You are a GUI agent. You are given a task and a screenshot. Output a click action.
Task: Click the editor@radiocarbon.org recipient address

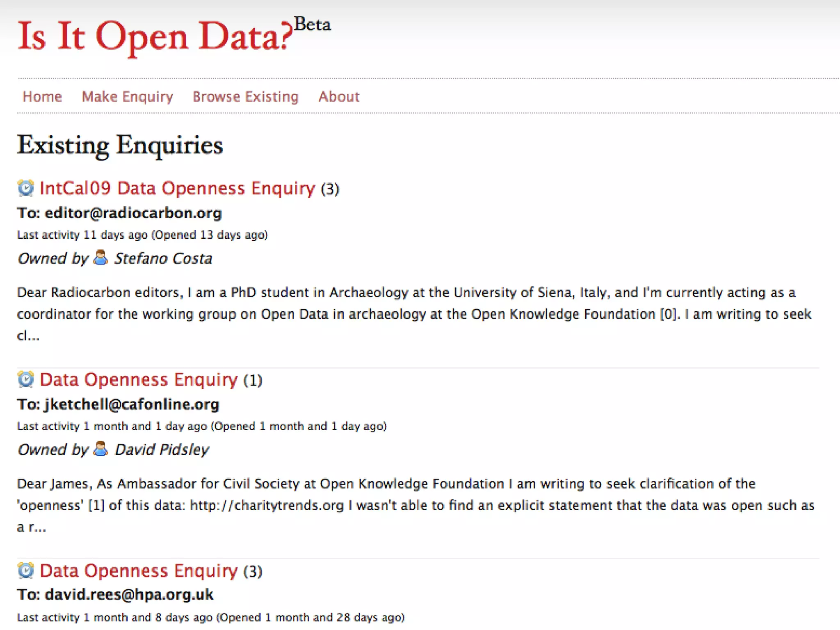point(133,213)
